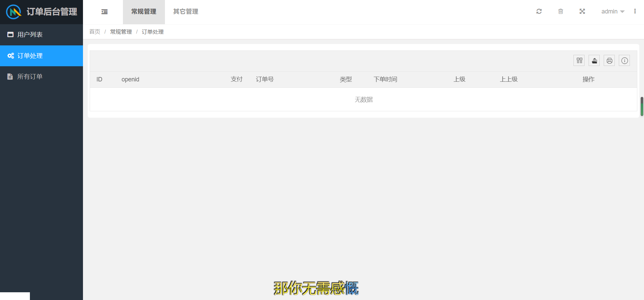Open the column filter grid icon

tap(579, 61)
